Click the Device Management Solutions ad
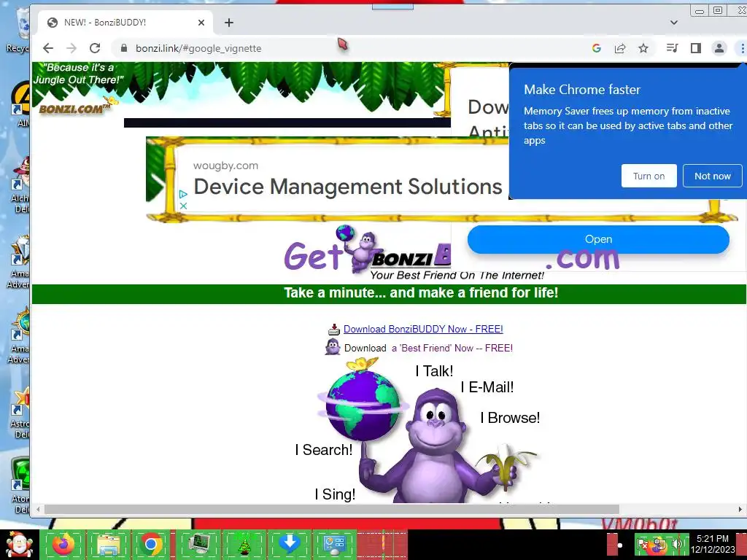Screen dimensions: 747x560 pyautogui.click(x=348, y=186)
